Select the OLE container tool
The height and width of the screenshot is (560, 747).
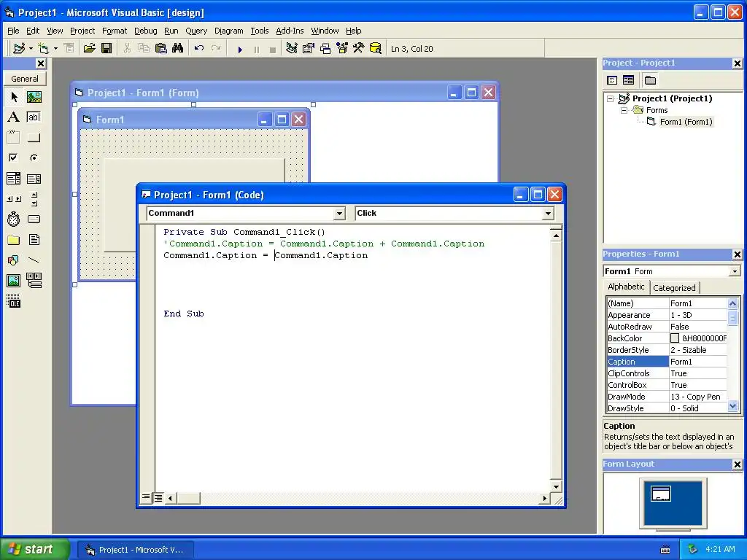pyautogui.click(x=14, y=301)
